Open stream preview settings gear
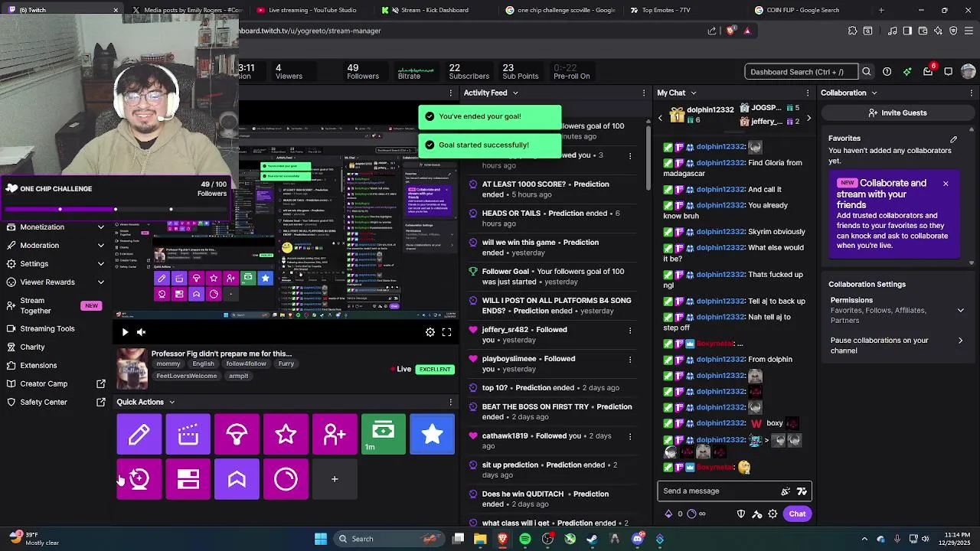Viewport: 980px width, 551px height. [430, 332]
